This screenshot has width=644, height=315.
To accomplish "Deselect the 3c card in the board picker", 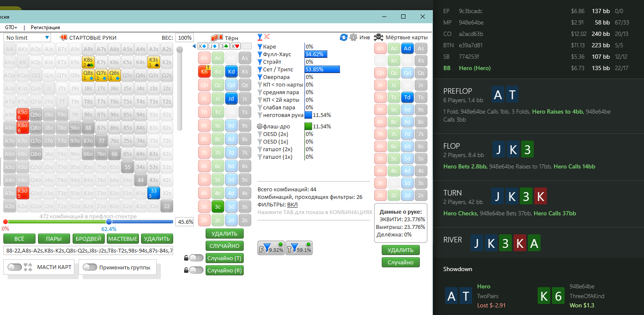I will coord(218,206).
